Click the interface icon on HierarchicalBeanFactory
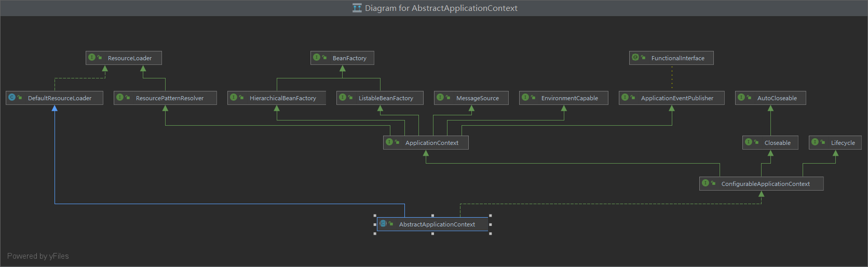 pyautogui.click(x=234, y=97)
